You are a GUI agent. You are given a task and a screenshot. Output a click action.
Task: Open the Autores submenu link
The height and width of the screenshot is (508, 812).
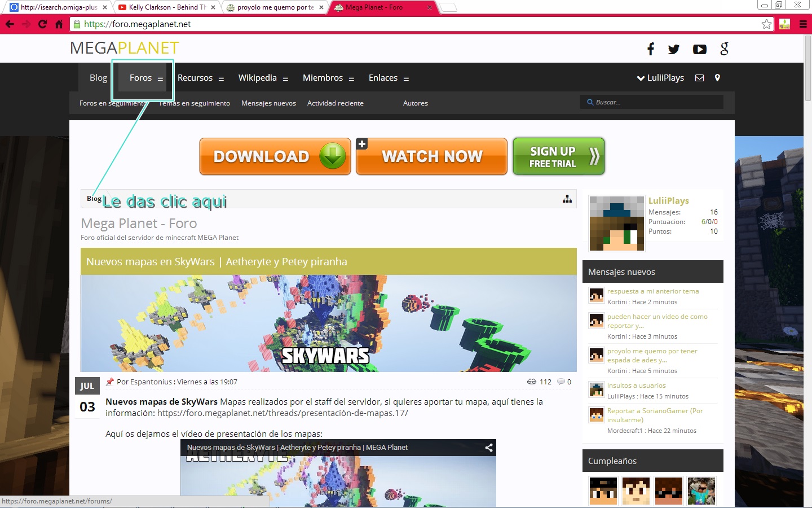pos(416,103)
